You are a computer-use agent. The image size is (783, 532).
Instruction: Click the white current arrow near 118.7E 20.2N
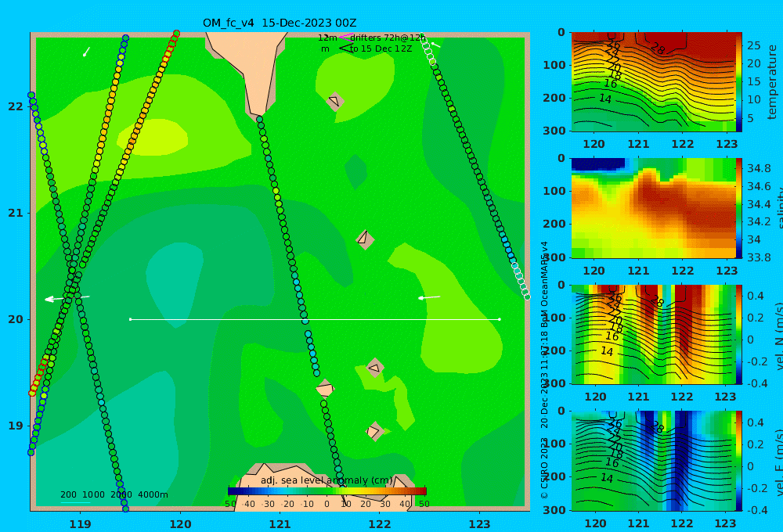click(67, 298)
